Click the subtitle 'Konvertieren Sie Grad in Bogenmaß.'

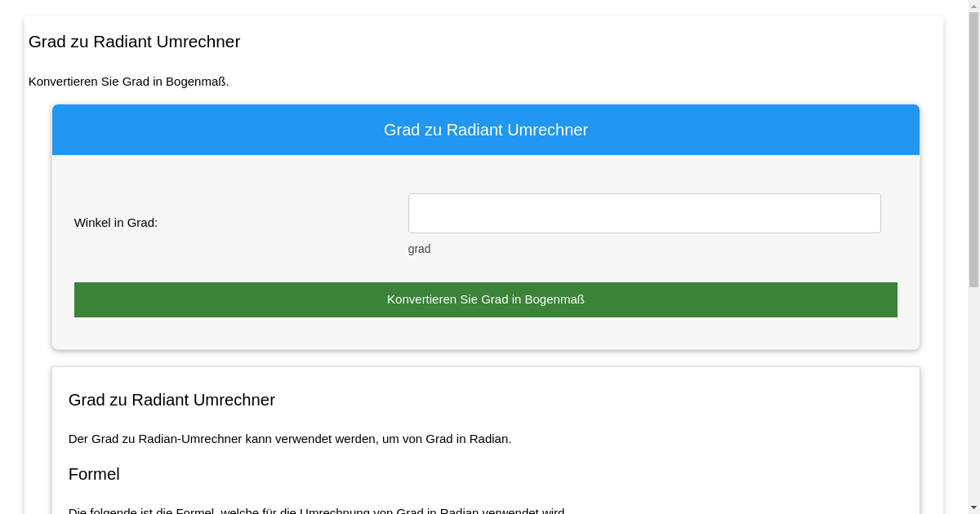129,82
